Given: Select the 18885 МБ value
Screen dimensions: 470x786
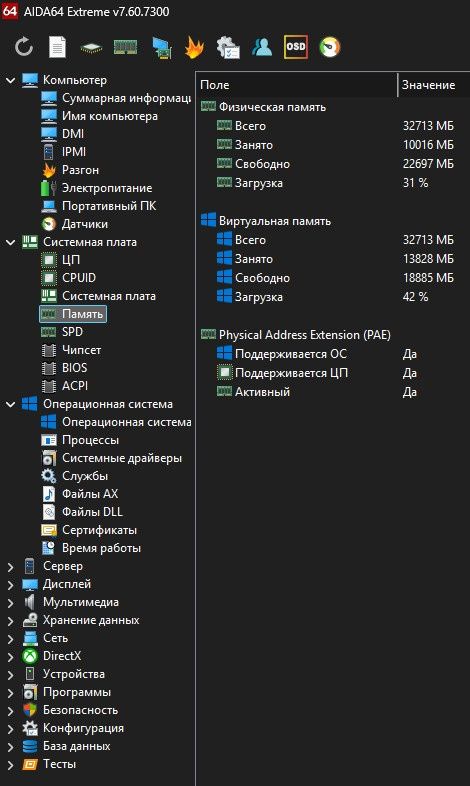Looking at the screenshot, I should coord(428,278).
